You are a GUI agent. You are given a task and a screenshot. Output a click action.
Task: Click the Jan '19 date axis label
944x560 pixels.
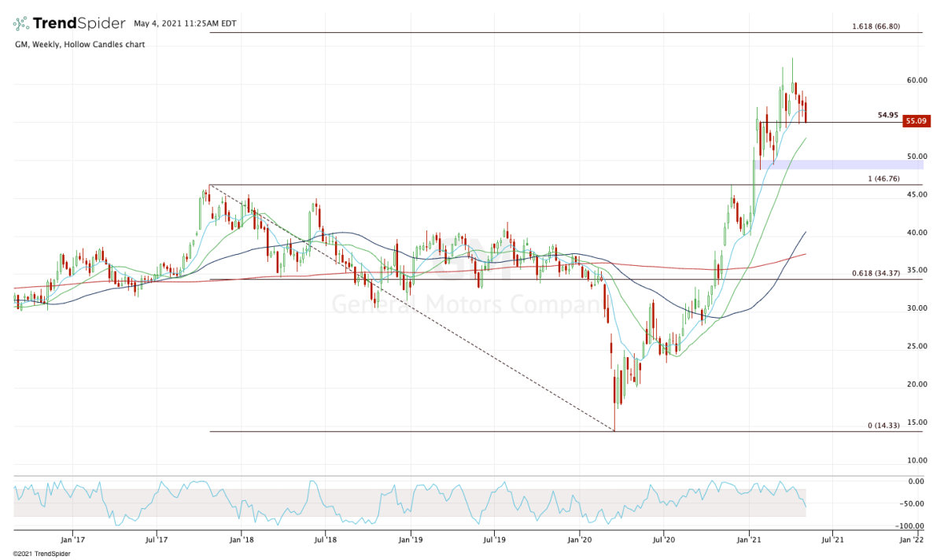pos(411,540)
